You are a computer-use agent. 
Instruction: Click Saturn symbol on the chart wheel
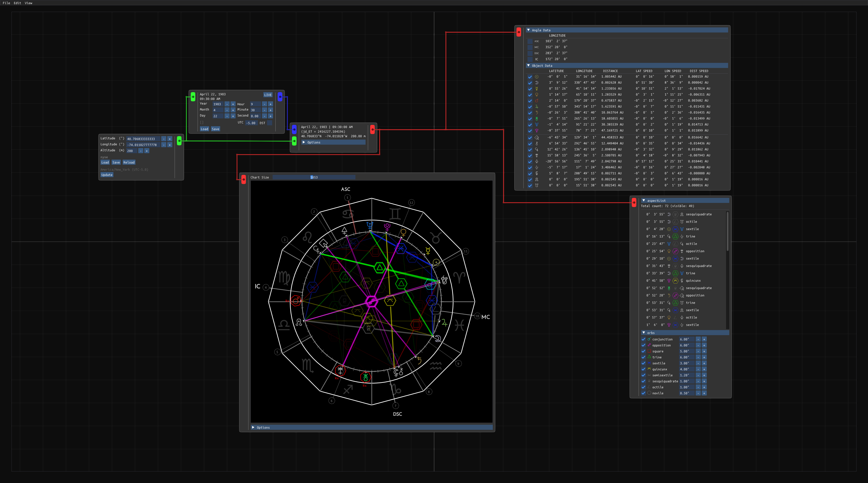420,360
